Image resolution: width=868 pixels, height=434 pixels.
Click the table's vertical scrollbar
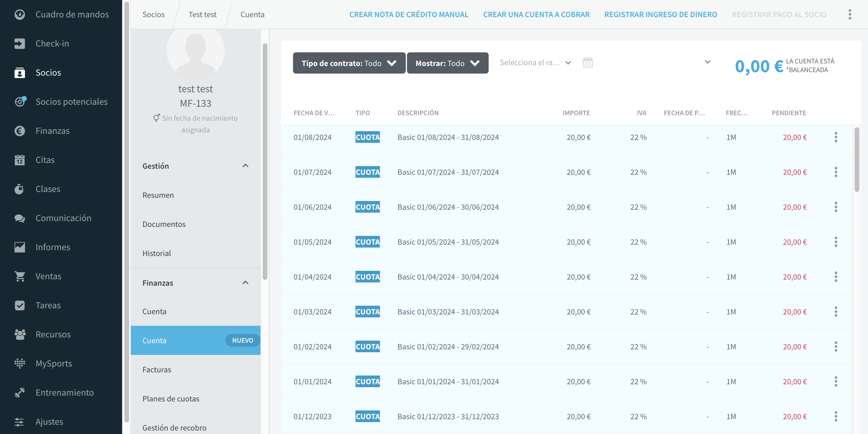click(x=857, y=159)
